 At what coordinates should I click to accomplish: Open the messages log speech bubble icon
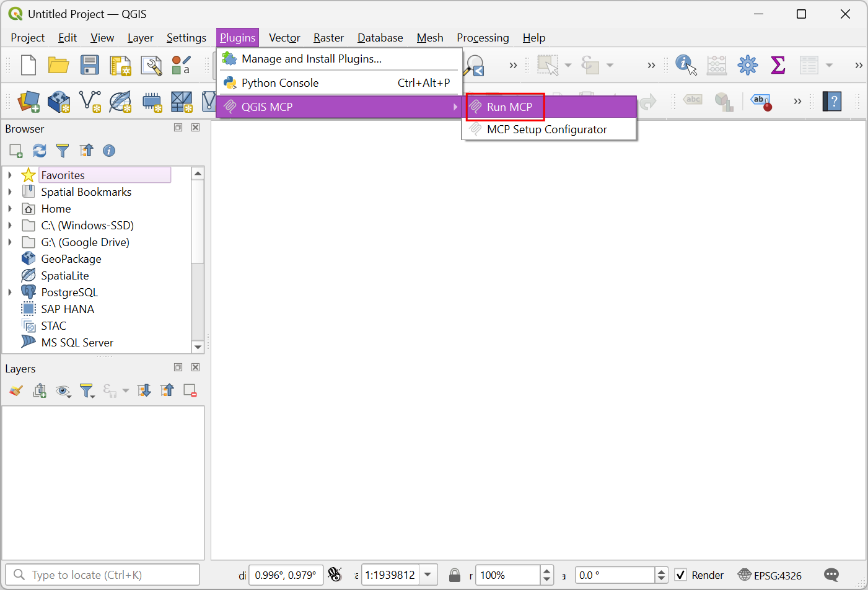coord(831,575)
